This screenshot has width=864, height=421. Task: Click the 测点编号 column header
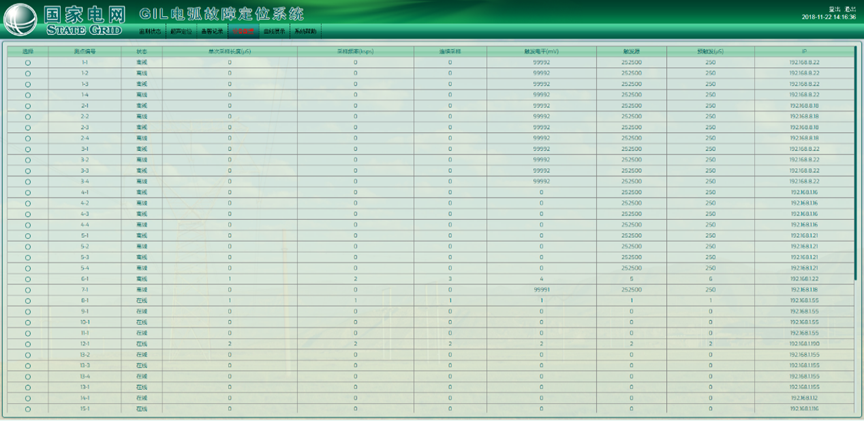(85, 51)
